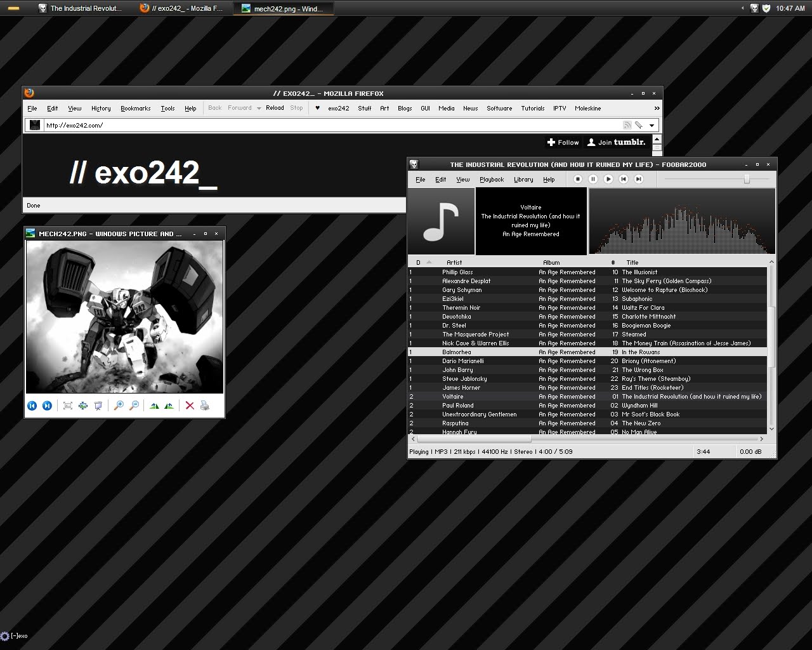Select Balmorhea track In the Rowans

point(587,352)
